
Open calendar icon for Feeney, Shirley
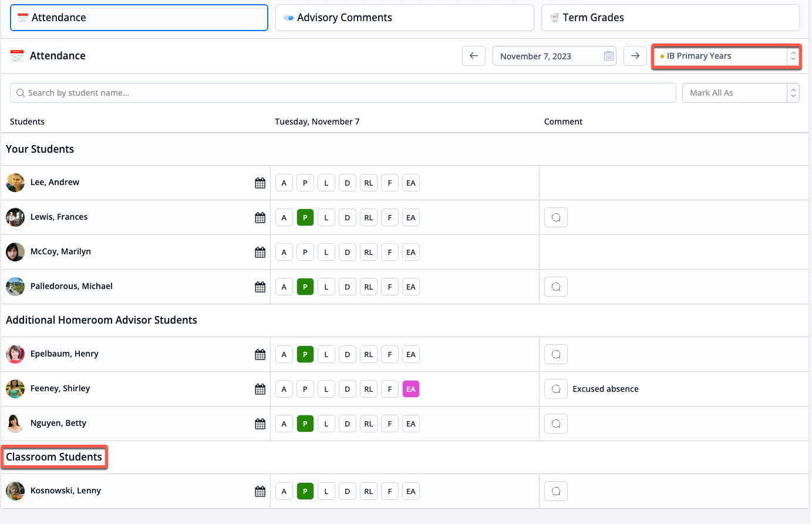coord(260,389)
